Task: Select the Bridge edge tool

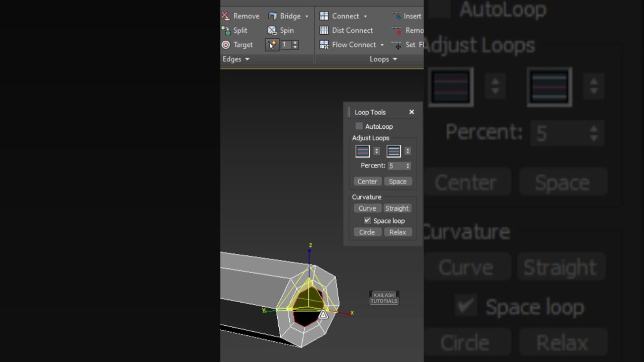Action: [284, 16]
